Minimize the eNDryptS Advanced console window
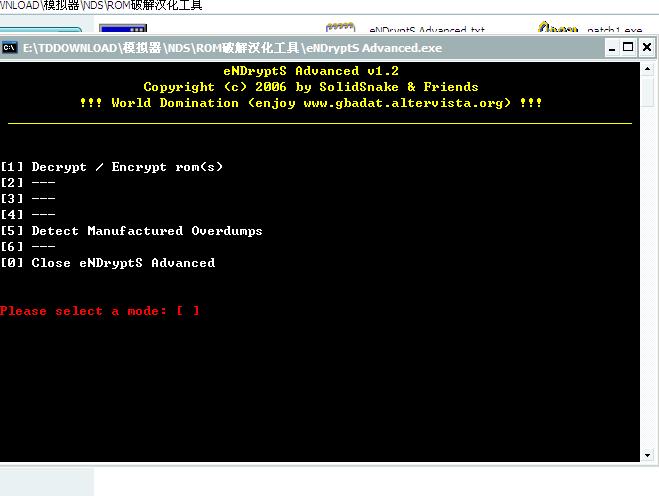659x496 pixels. point(612,47)
